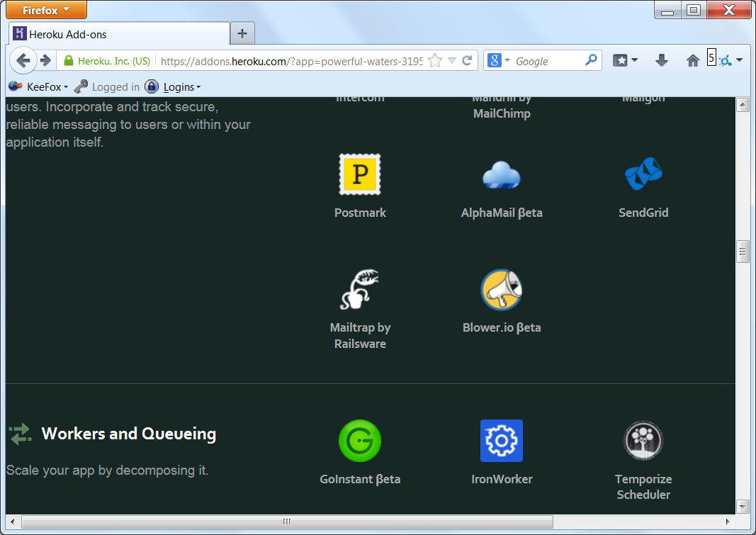Click the horizontal scrollbar thumb
Image resolution: width=756 pixels, height=535 pixels.
tap(288, 522)
